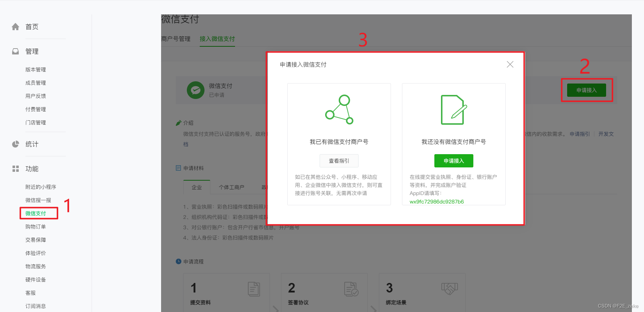Open the 申请指引 link
The width and height of the screenshot is (644, 312).
click(x=580, y=134)
